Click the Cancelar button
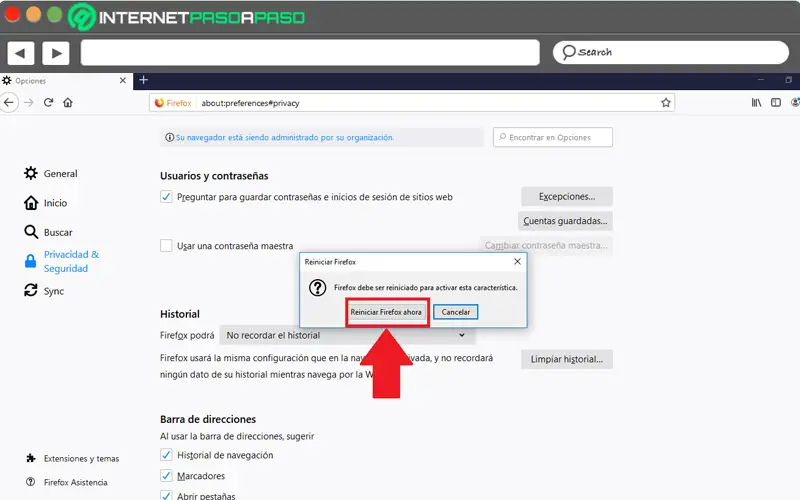Image resolution: width=800 pixels, height=500 pixels. coord(456,312)
